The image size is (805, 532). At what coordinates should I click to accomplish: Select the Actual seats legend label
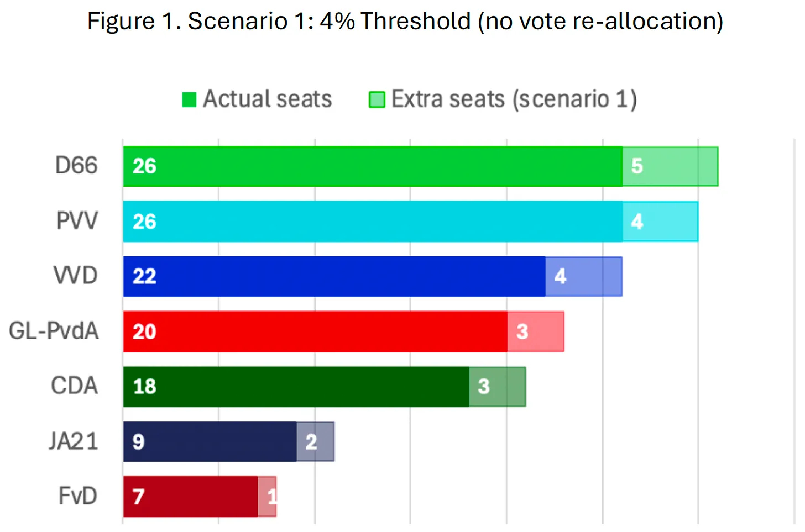(x=267, y=99)
